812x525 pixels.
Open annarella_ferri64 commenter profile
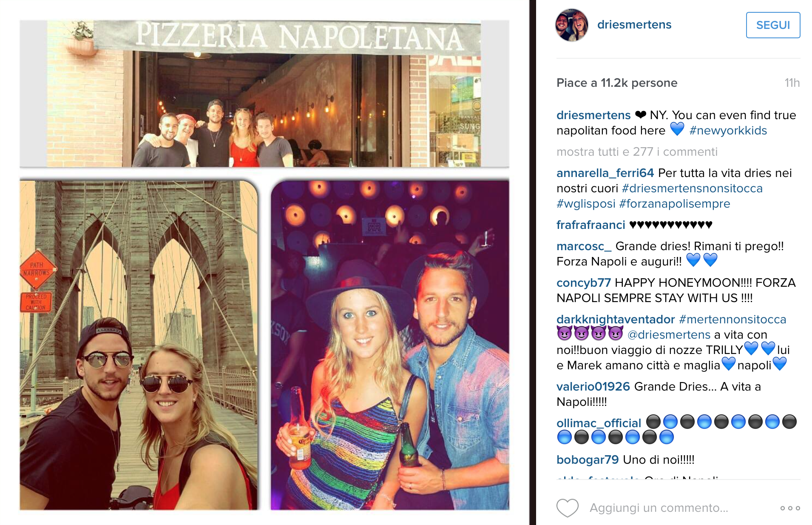(605, 173)
